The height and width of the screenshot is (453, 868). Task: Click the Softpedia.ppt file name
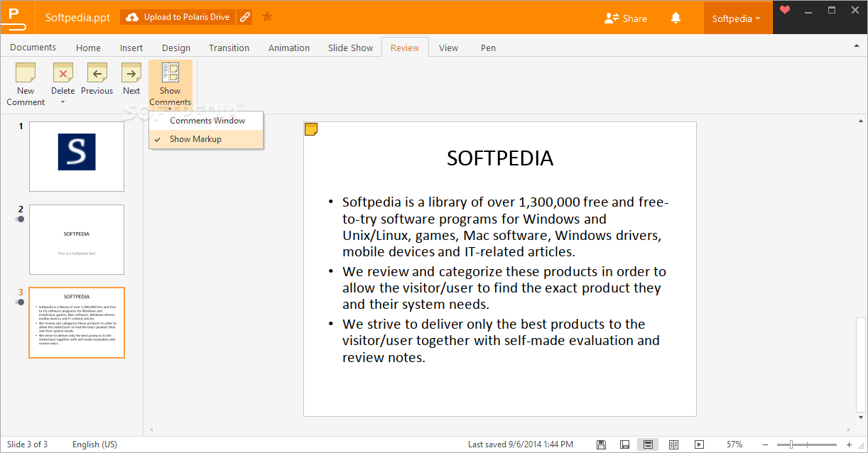(x=77, y=18)
